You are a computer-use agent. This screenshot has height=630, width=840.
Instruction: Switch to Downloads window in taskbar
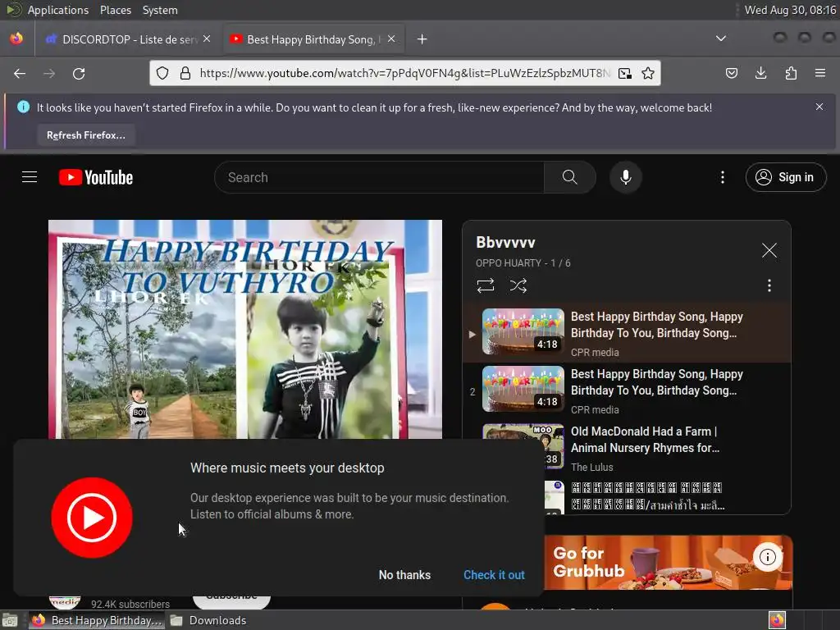[208, 620]
